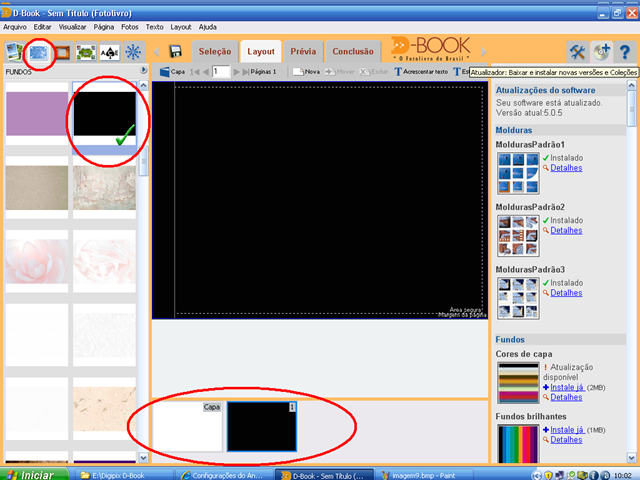The image size is (640, 480).
Task: Open the tools settings wrench icon
Action: coord(578,52)
